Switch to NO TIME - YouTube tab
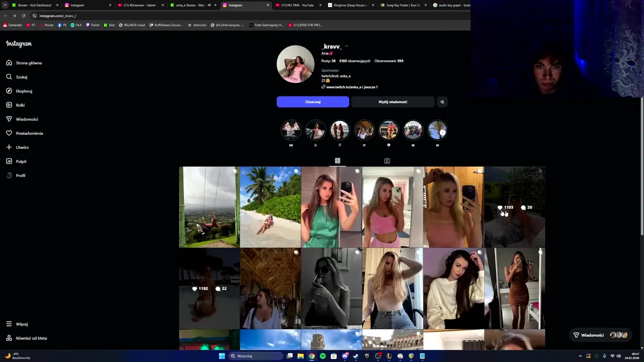 298,5
